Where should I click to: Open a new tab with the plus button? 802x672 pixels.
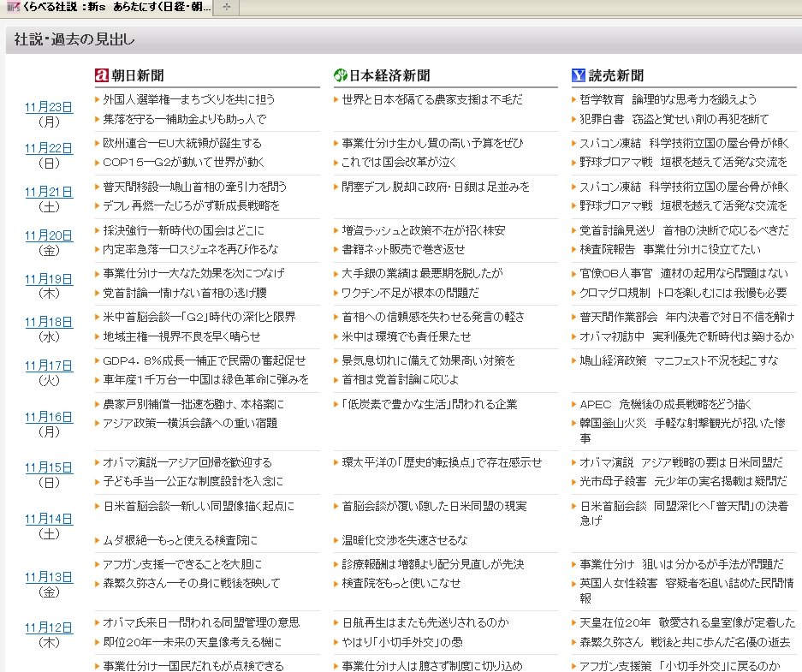pos(227,7)
